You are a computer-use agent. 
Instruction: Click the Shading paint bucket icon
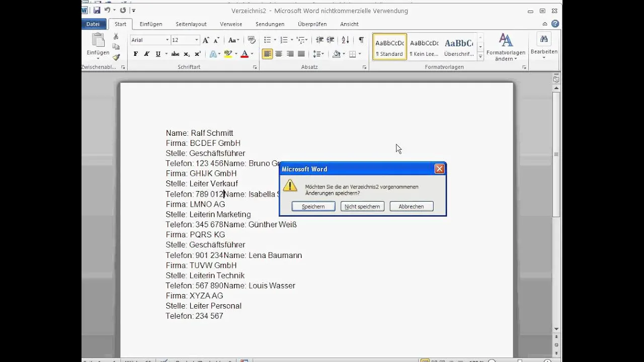(336, 54)
